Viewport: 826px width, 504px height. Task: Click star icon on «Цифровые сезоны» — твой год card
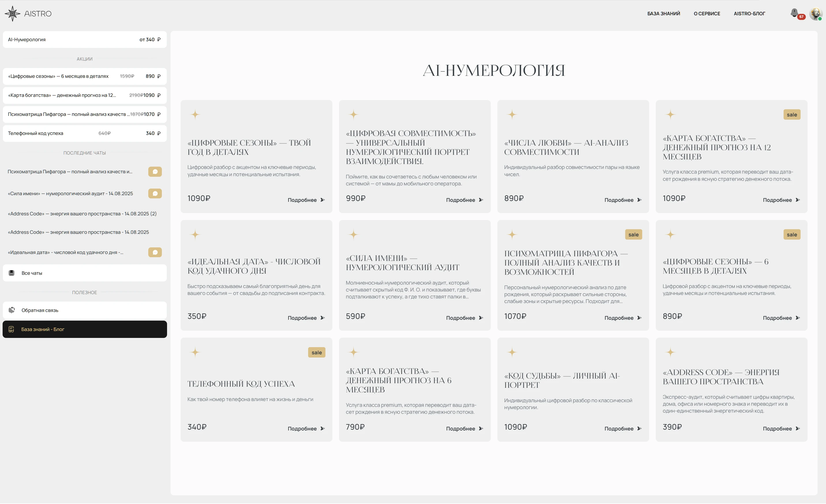(195, 114)
